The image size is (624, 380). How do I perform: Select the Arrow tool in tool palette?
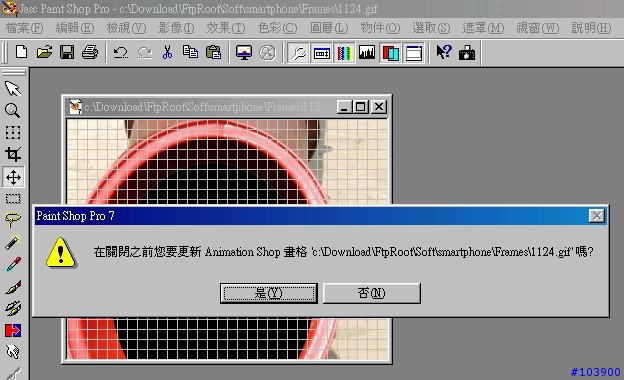tap(13, 88)
